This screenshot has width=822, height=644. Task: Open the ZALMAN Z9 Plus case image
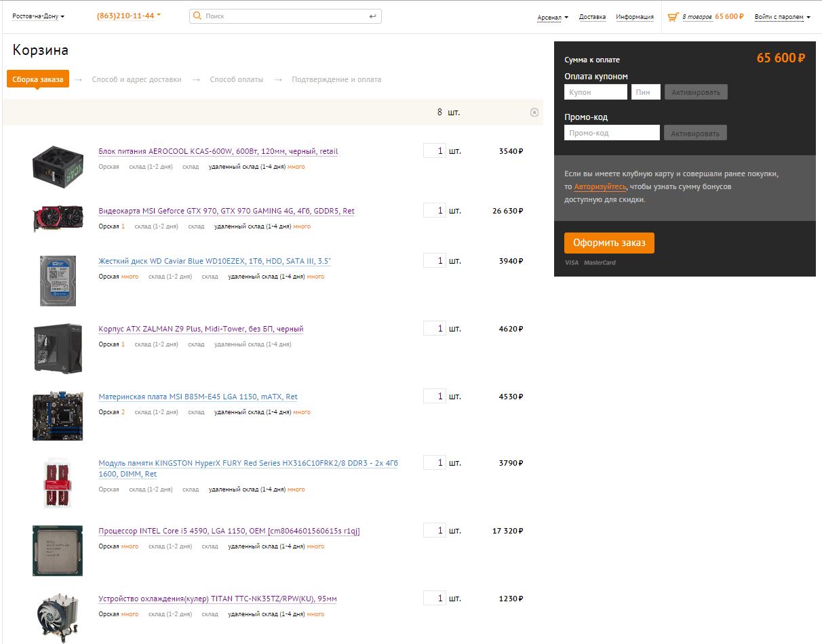click(58, 347)
